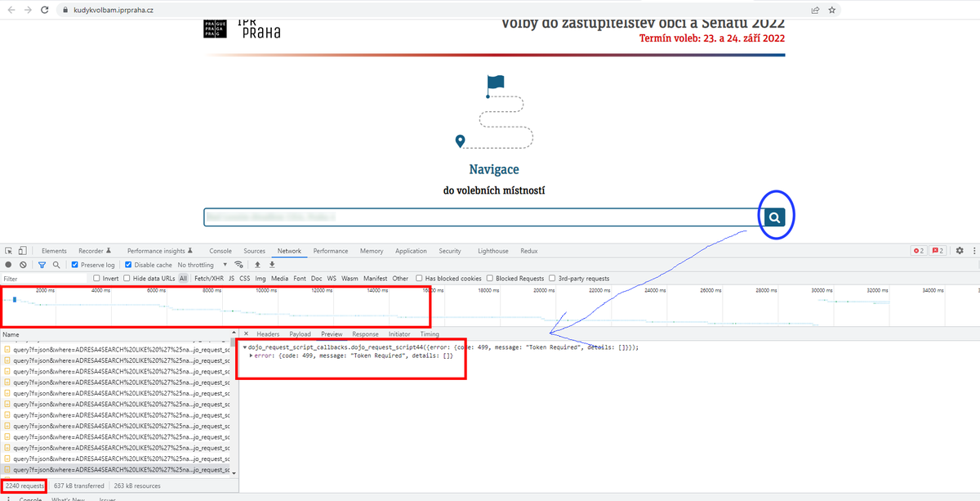The width and height of the screenshot is (980, 501).
Task: Open the Response tab for the request
Action: tap(365, 333)
